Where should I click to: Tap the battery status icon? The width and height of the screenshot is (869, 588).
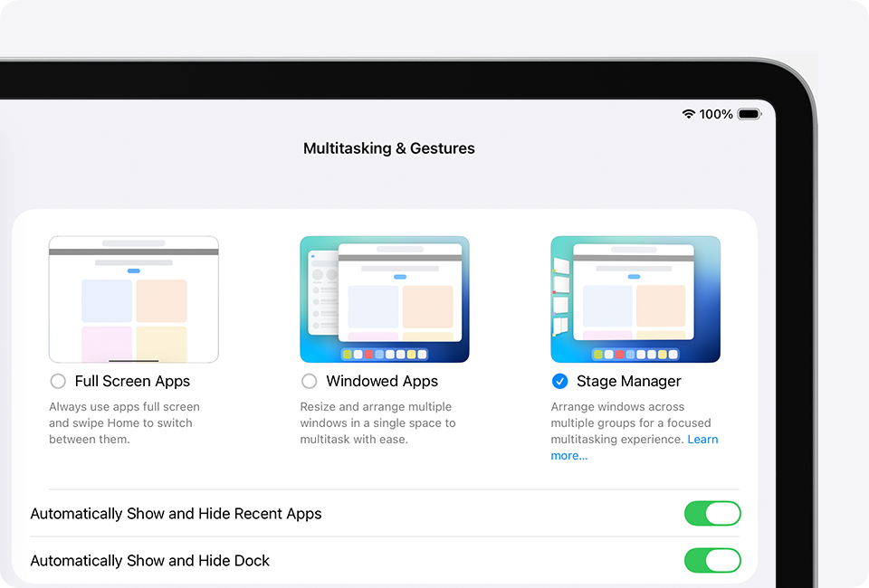coord(750,114)
